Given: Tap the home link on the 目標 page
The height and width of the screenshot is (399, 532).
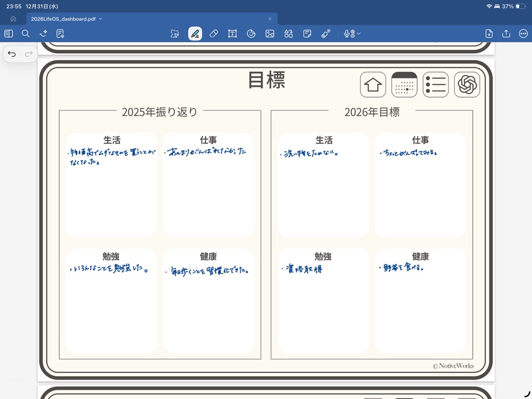Looking at the screenshot, I should (373, 85).
